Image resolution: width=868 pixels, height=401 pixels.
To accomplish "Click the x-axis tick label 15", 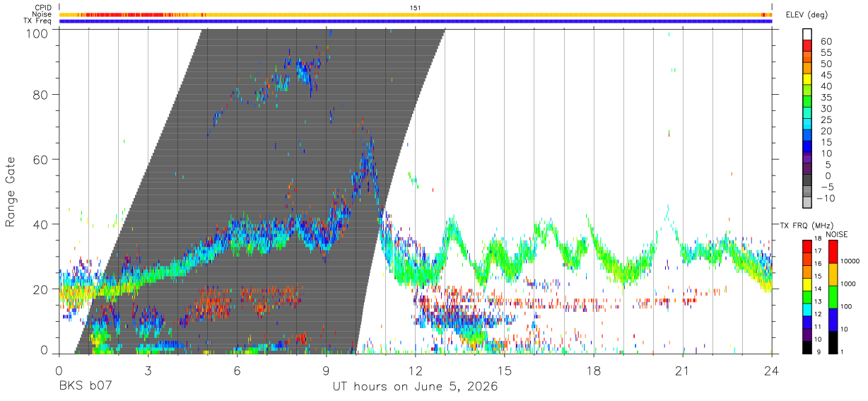I will pyautogui.click(x=505, y=371).
